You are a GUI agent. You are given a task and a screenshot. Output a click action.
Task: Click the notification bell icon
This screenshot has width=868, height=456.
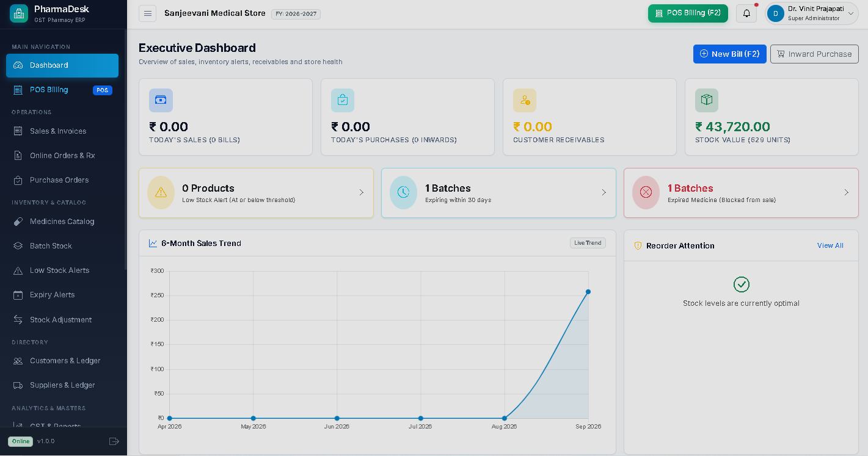tap(746, 13)
